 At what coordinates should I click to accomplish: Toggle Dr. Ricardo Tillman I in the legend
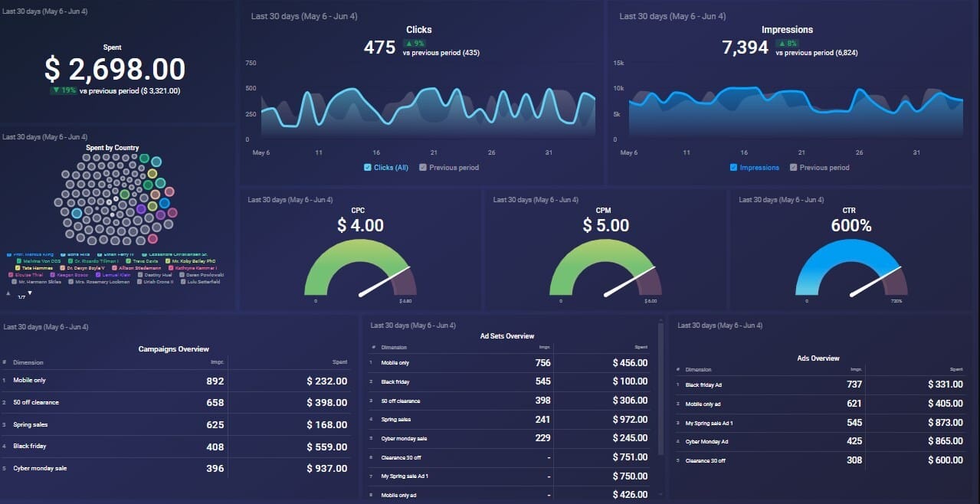point(70,260)
